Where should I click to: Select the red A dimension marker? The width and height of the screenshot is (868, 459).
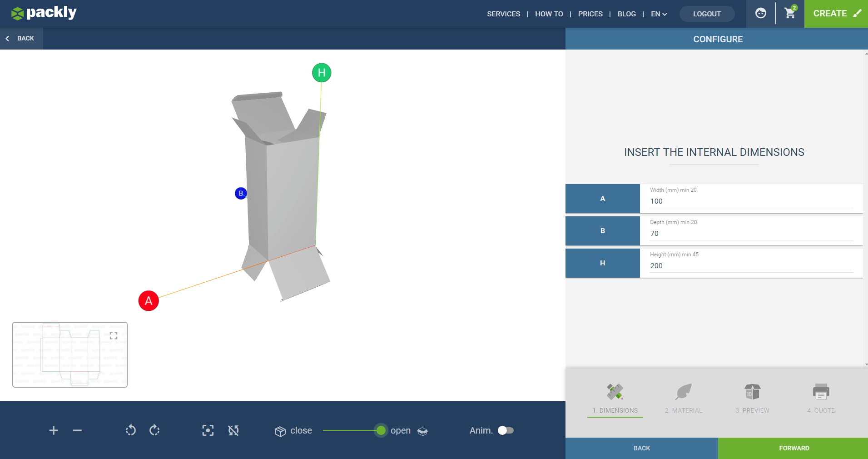pyautogui.click(x=149, y=301)
